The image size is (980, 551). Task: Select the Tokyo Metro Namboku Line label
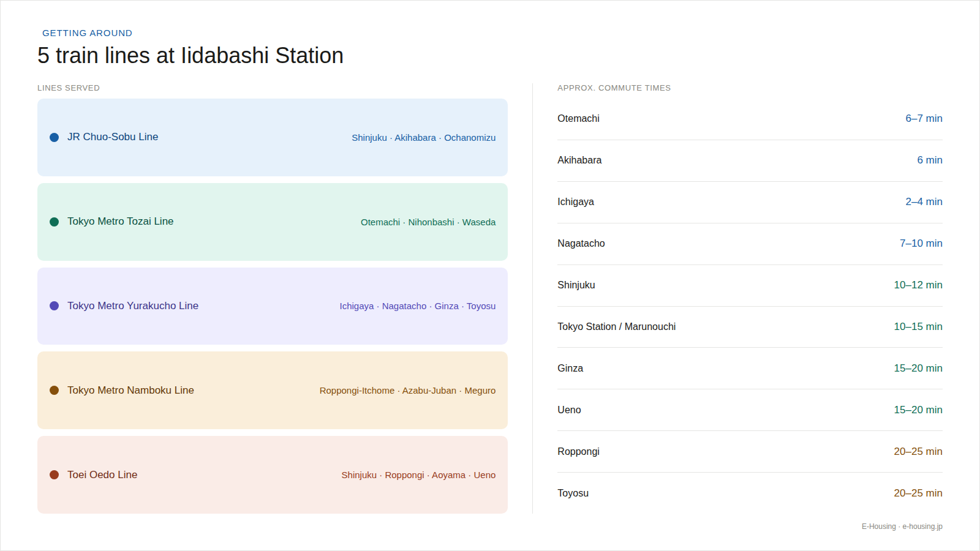130,390
